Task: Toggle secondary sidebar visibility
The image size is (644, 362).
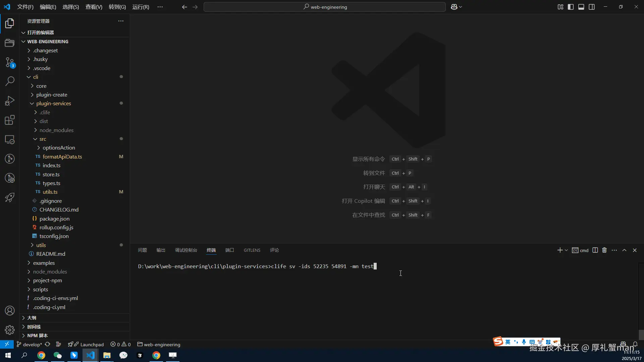Action: (x=592, y=7)
